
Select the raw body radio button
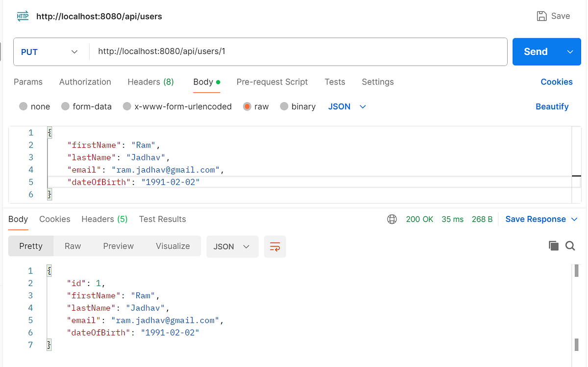coord(247,106)
